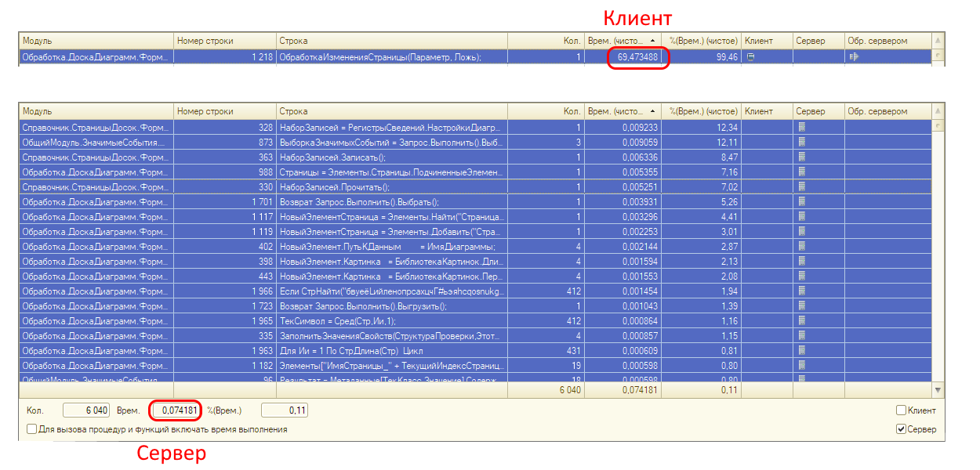This screenshot has width=980, height=470.
Task: Sort lower table by Кол. column
Action: click(546, 111)
